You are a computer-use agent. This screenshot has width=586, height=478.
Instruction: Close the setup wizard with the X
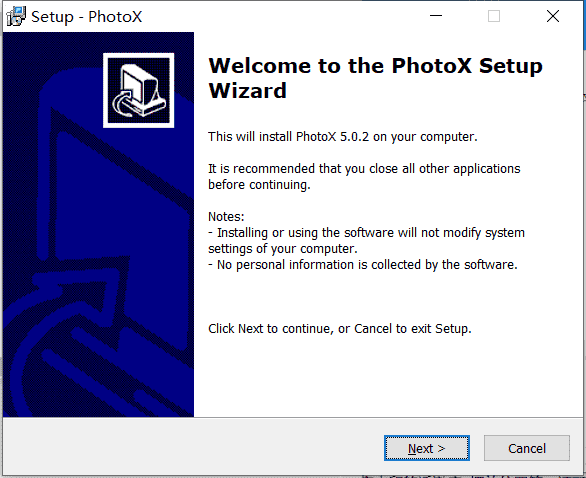click(x=553, y=16)
